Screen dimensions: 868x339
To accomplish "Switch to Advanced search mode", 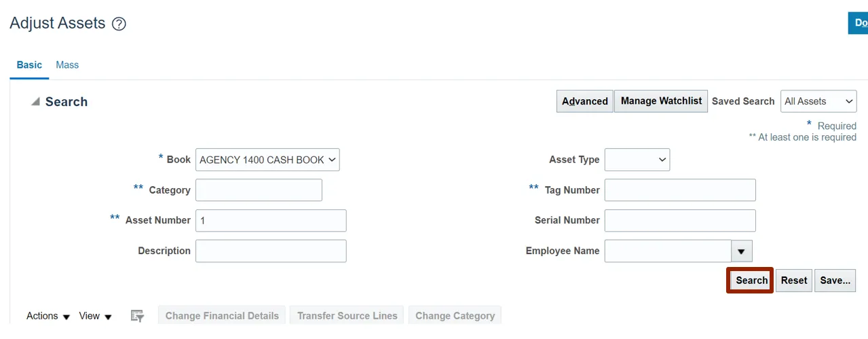I will tap(584, 101).
